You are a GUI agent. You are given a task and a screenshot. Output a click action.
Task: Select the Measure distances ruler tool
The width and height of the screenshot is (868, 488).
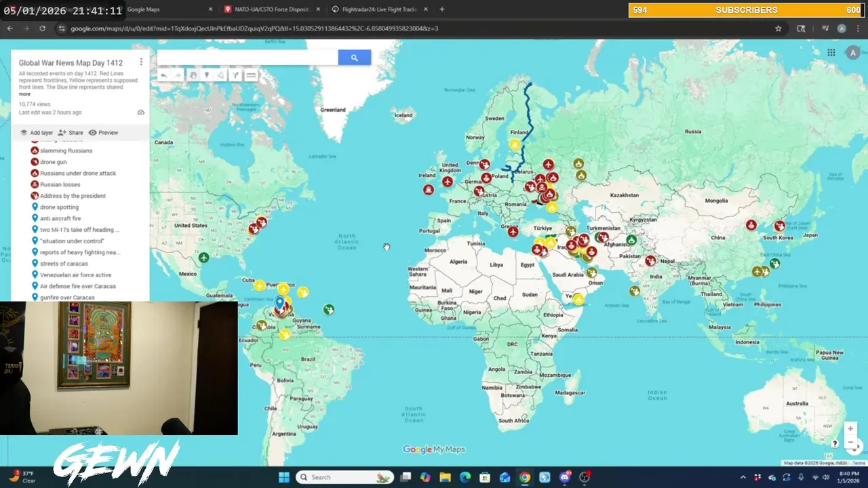tap(251, 75)
